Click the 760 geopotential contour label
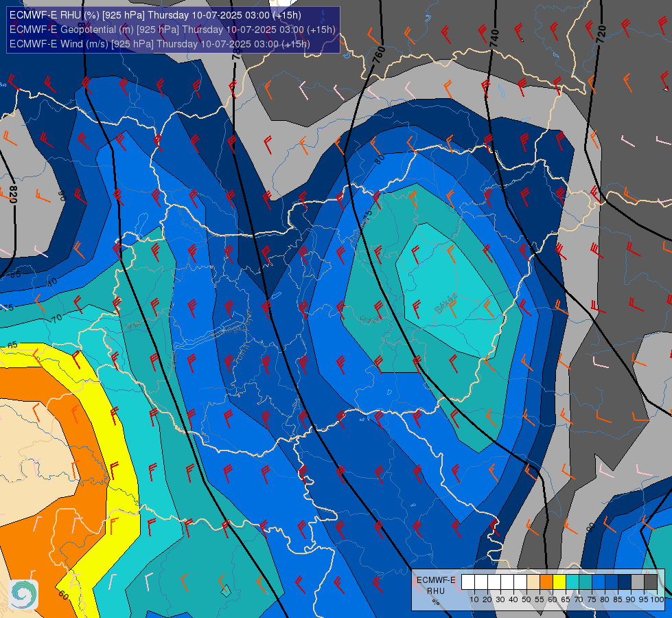This screenshot has height=618, width=672. pyautogui.click(x=379, y=55)
